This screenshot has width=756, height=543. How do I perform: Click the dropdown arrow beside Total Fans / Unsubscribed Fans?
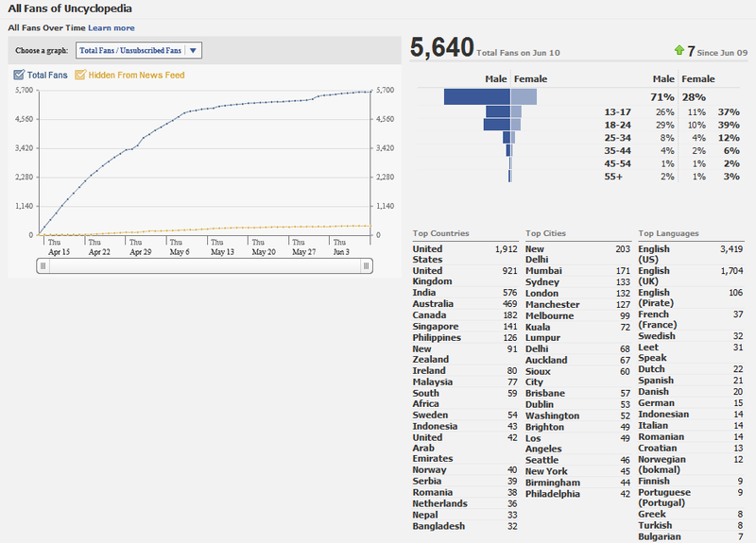click(192, 50)
